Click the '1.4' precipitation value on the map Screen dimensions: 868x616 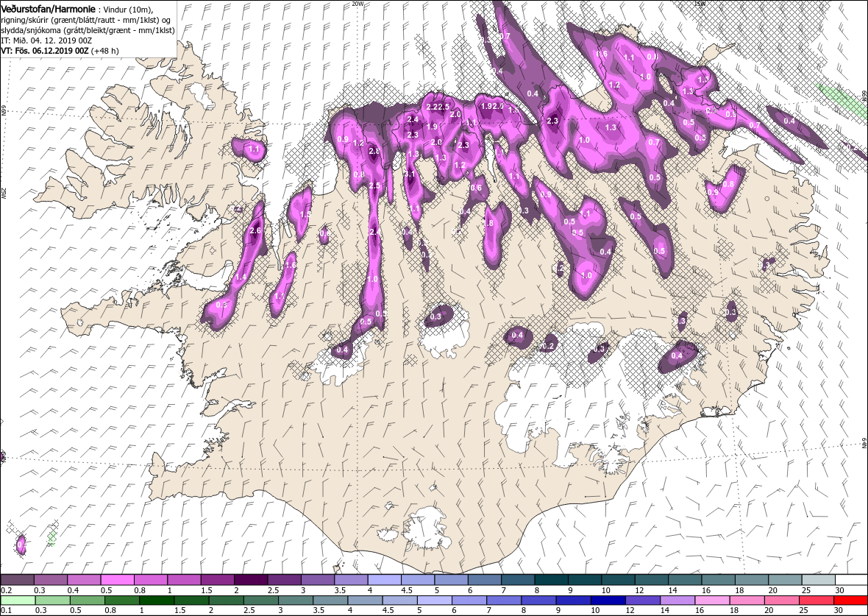(241, 277)
